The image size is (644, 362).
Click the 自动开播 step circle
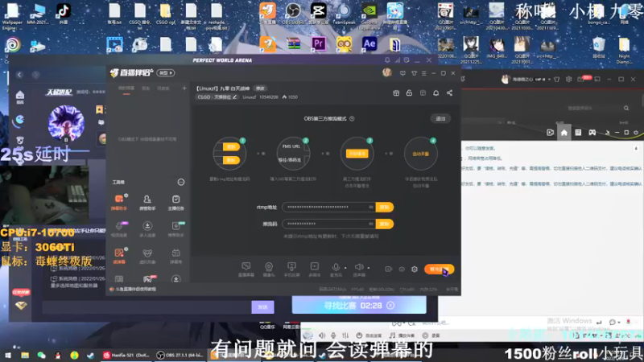pos(420,154)
